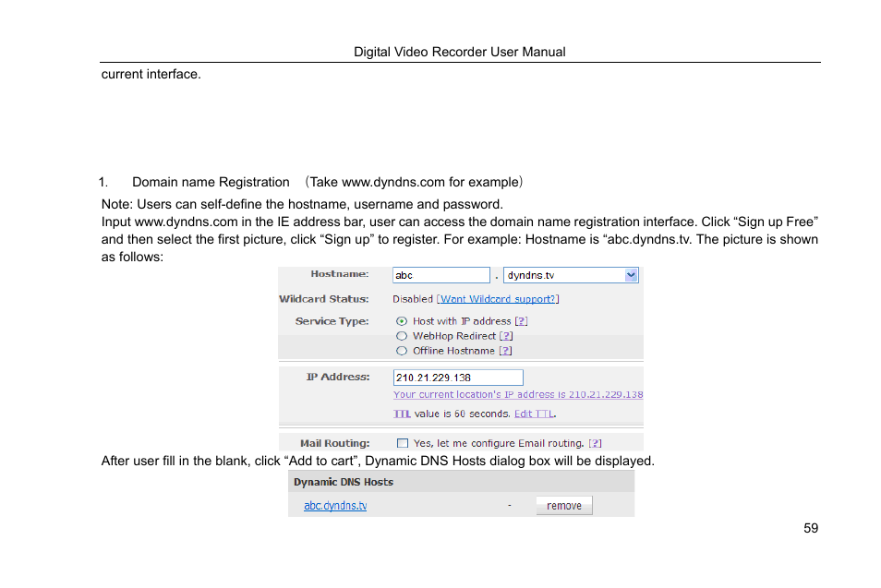Select Offline Hostname radio button
The height and width of the screenshot is (588, 881).
(401, 351)
